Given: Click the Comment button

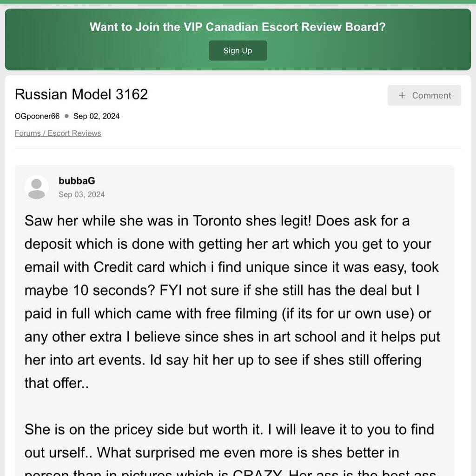Looking at the screenshot, I should click(424, 95).
